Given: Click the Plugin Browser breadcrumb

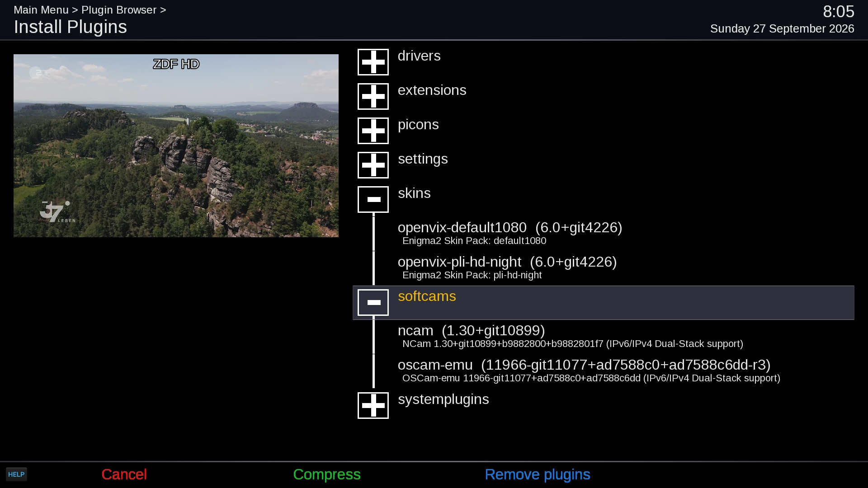Looking at the screenshot, I should (x=119, y=10).
